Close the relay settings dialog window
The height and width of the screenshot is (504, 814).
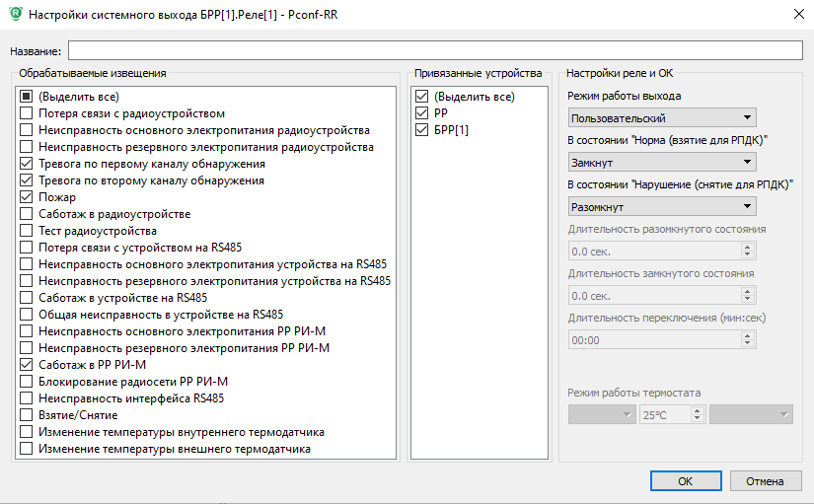[799, 14]
